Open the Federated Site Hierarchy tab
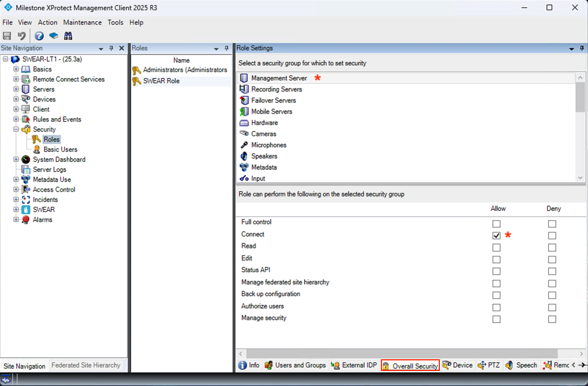588x386 pixels. [86, 365]
